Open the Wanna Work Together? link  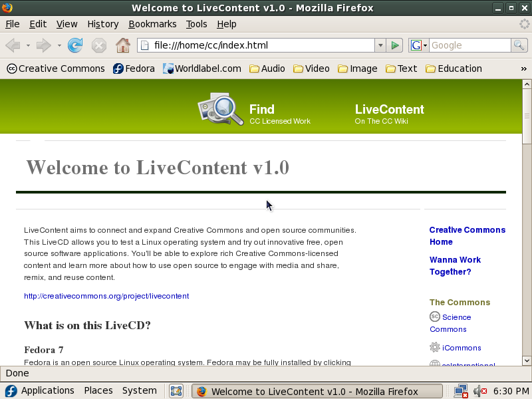click(455, 265)
